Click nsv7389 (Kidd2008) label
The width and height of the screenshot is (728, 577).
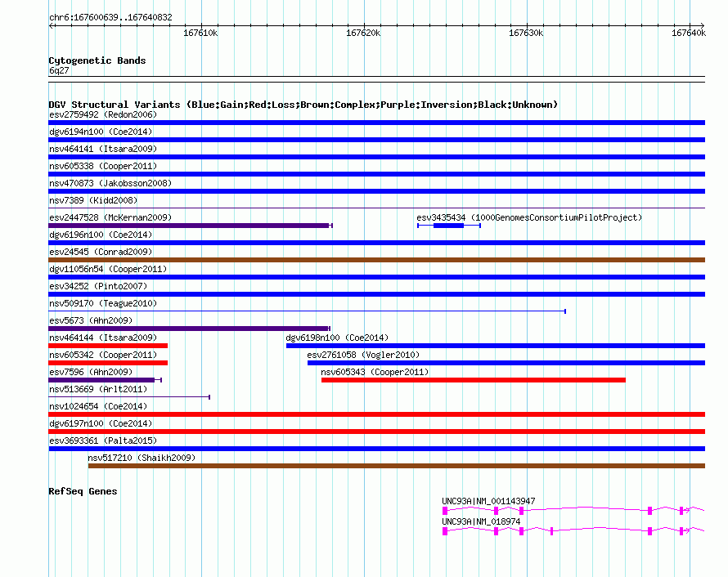tap(93, 200)
